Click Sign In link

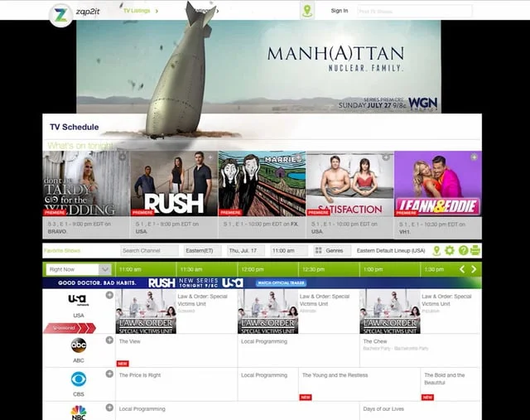click(x=340, y=11)
